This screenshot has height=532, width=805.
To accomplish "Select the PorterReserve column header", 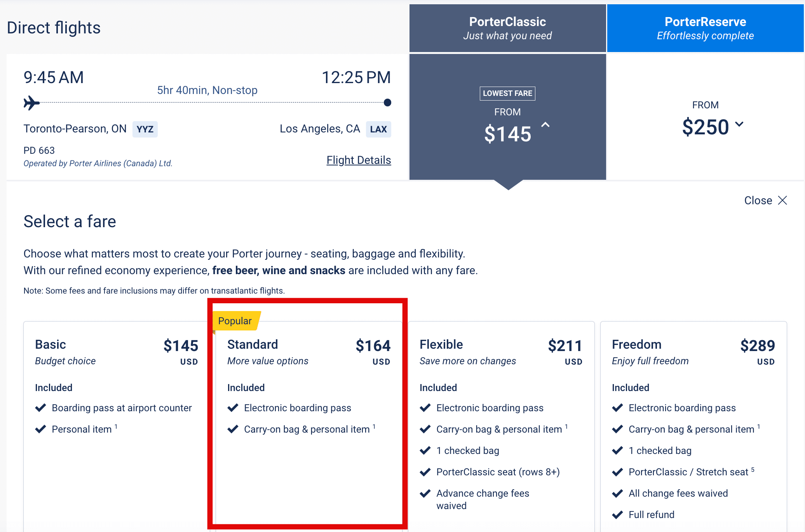I will pyautogui.click(x=705, y=28).
